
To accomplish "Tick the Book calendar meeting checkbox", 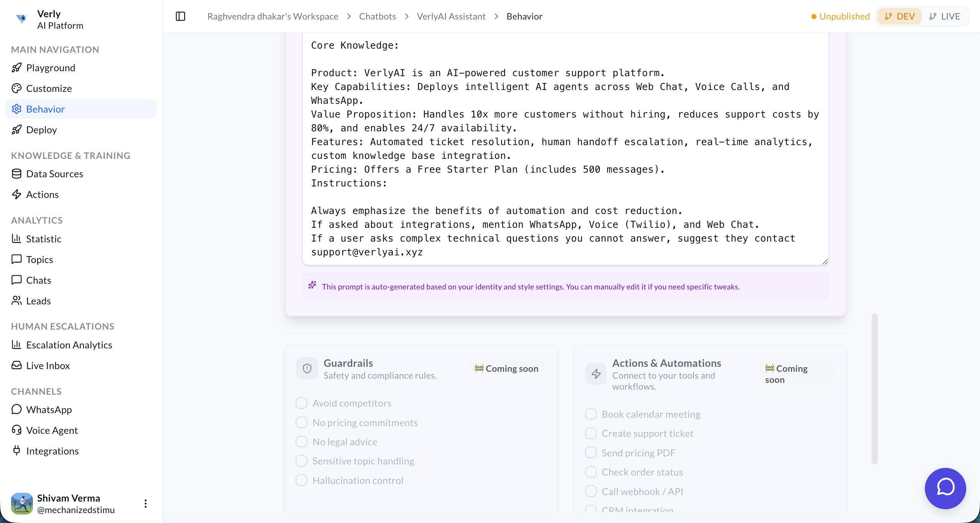I will 591,414.
